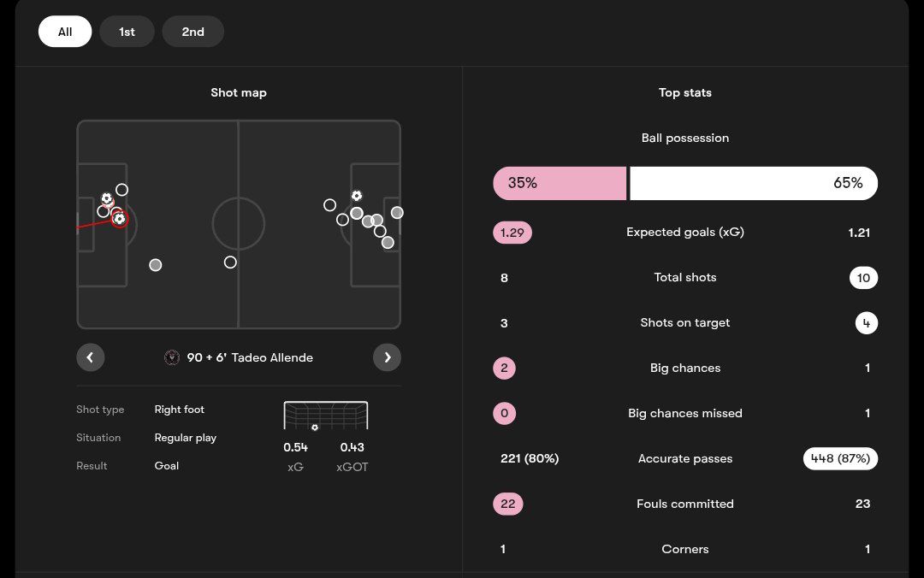
Task: Click the Expected goals (xG) stat label
Action: coord(684,232)
